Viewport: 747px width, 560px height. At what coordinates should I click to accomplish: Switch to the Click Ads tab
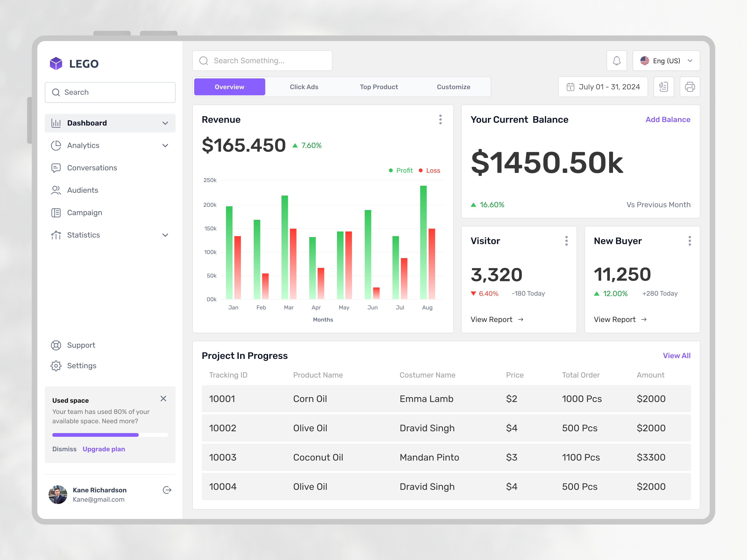point(304,87)
